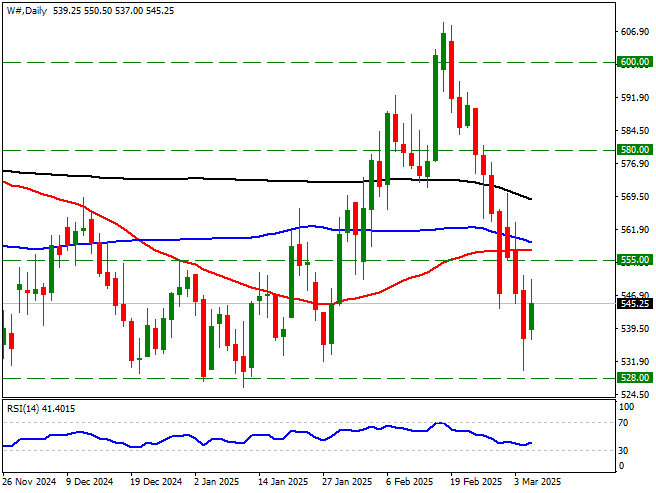
Task: Click the 9 Dec 2024 date label
Action: [x=90, y=482]
